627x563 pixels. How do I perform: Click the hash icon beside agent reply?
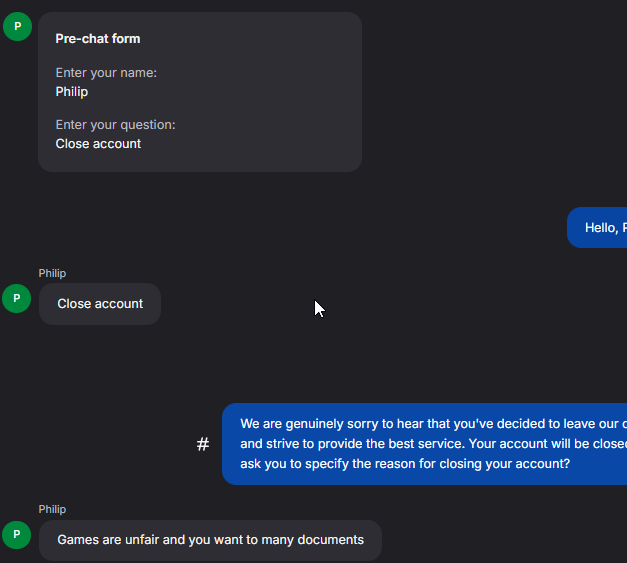tap(203, 444)
